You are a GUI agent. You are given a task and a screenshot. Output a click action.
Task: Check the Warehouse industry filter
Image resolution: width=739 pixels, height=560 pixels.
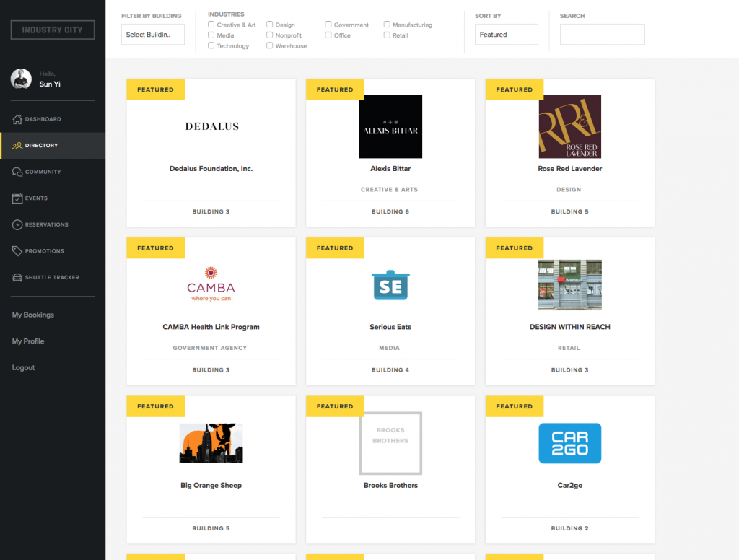(x=270, y=45)
